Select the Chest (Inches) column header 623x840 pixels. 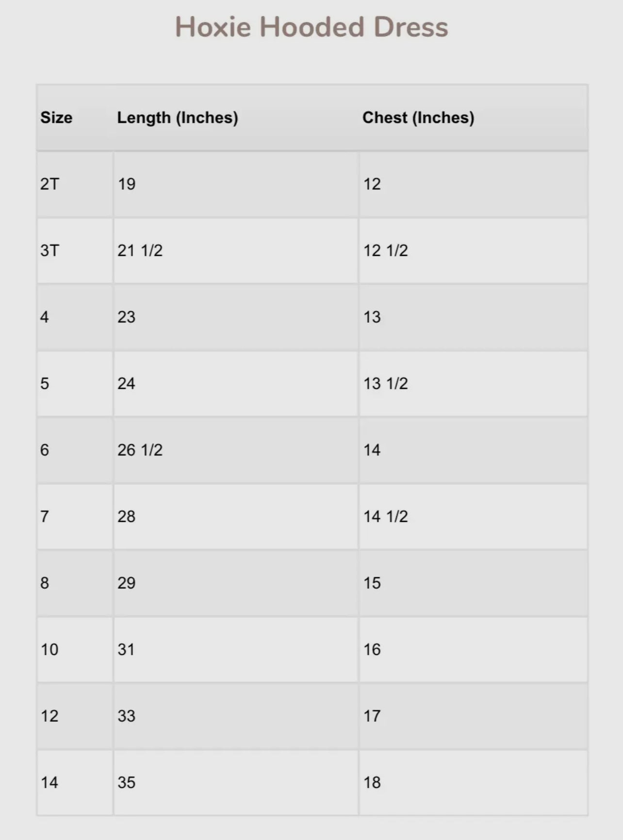(418, 118)
